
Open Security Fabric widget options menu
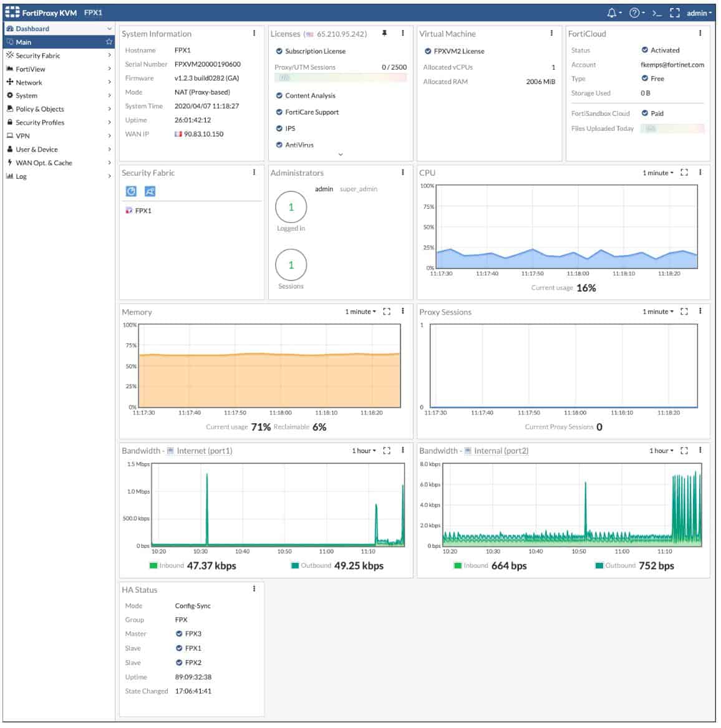click(x=254, y=172)
